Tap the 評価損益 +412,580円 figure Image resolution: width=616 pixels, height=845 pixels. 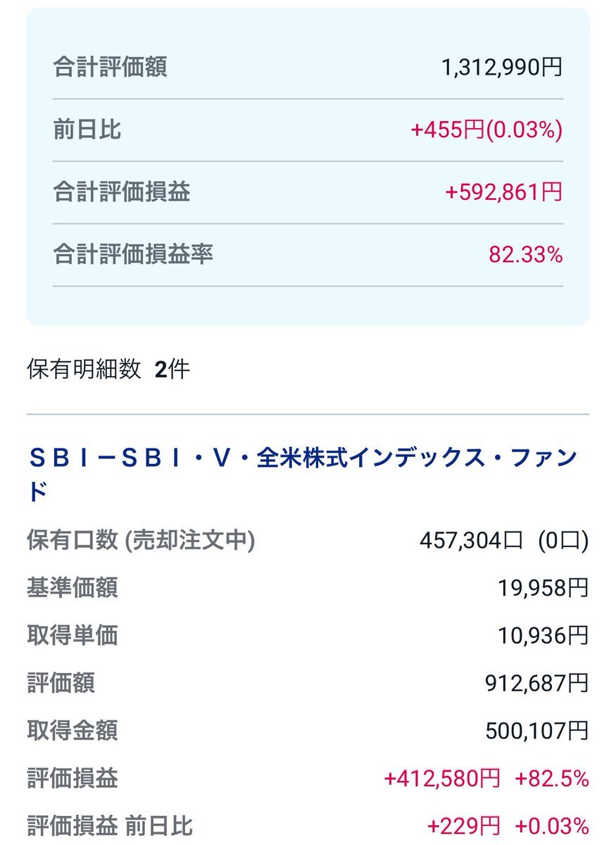[x=442, y=778]
